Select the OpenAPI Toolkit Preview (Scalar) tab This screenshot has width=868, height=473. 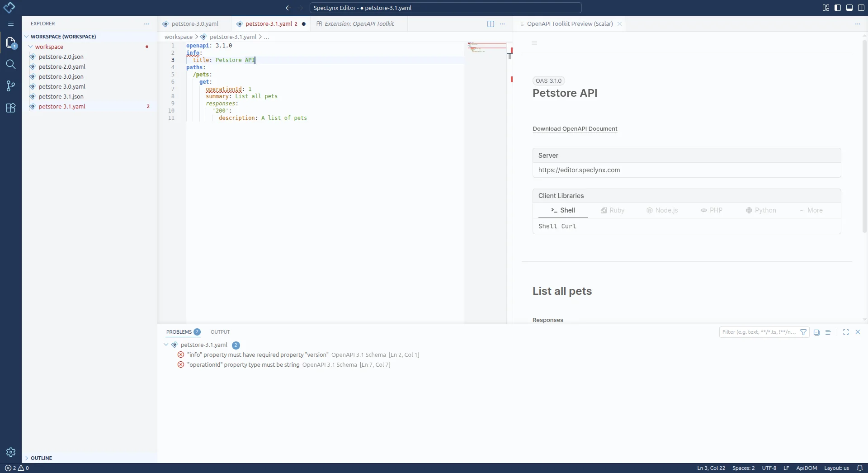[x=570, y=24]
